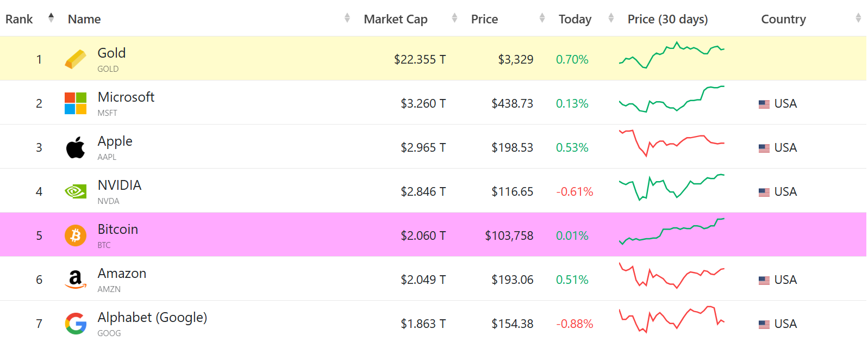Sort by Country column arrows
Image resolution: width=868 pixels, height=341 pixels.
tap(858, 18)
